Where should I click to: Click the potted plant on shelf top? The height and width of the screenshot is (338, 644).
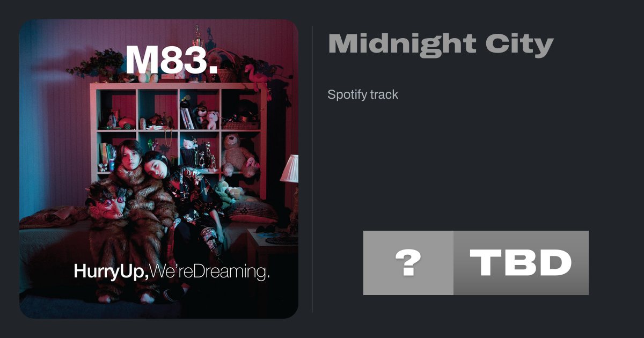click(x=97, y=63)
